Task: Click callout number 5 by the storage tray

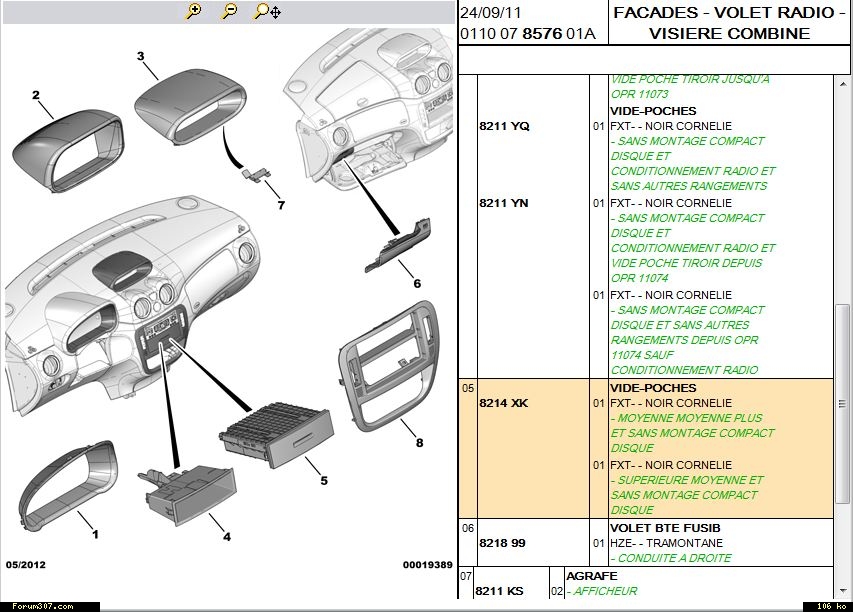Action: pyautogui.click(x=324, y=480)
